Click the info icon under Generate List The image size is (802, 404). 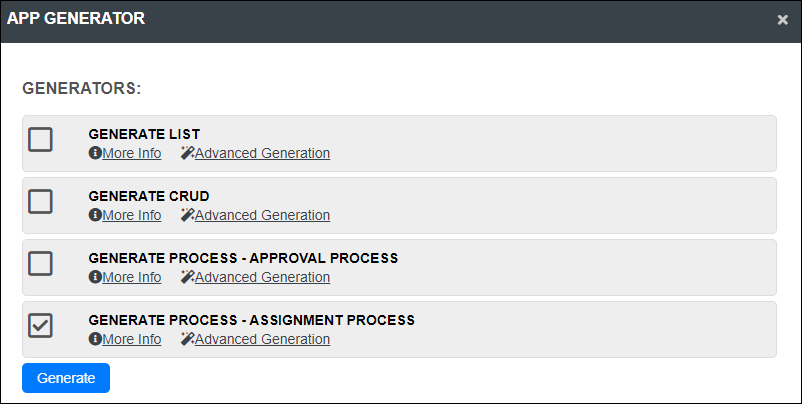click(95, 153)
